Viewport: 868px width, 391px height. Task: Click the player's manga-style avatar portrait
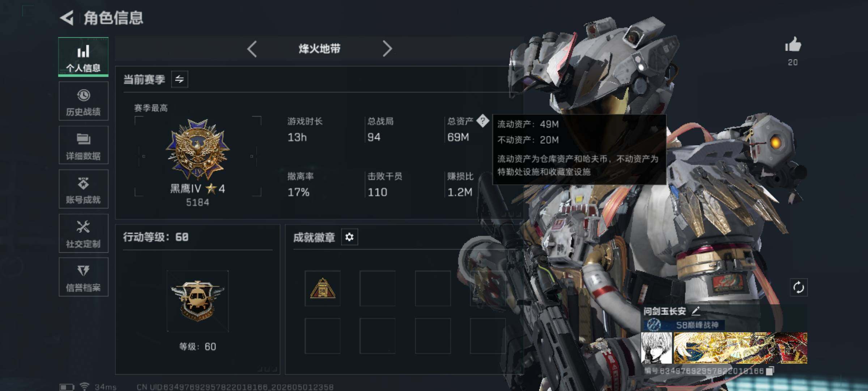tap(656, 348)
